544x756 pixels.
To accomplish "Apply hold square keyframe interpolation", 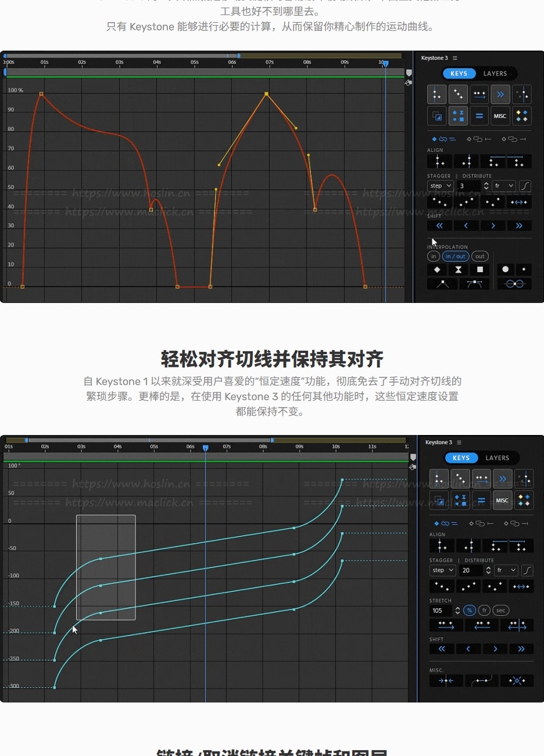I will (480, 269).
